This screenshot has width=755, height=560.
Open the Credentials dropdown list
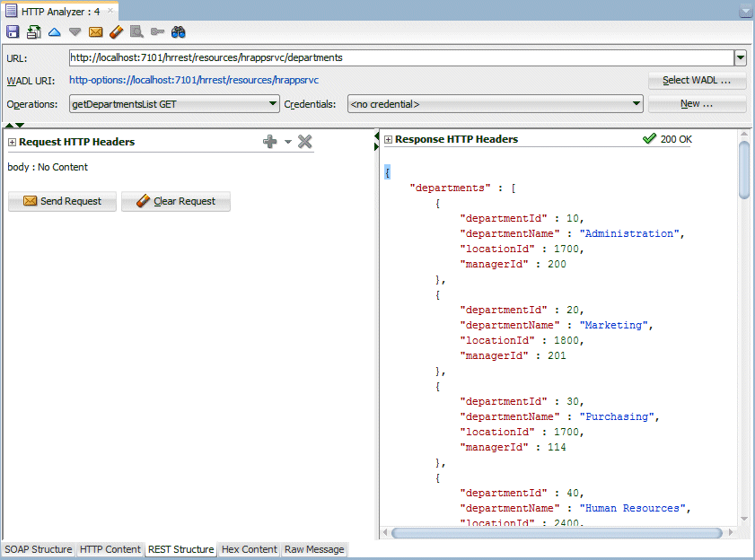(x=636, y=104)
